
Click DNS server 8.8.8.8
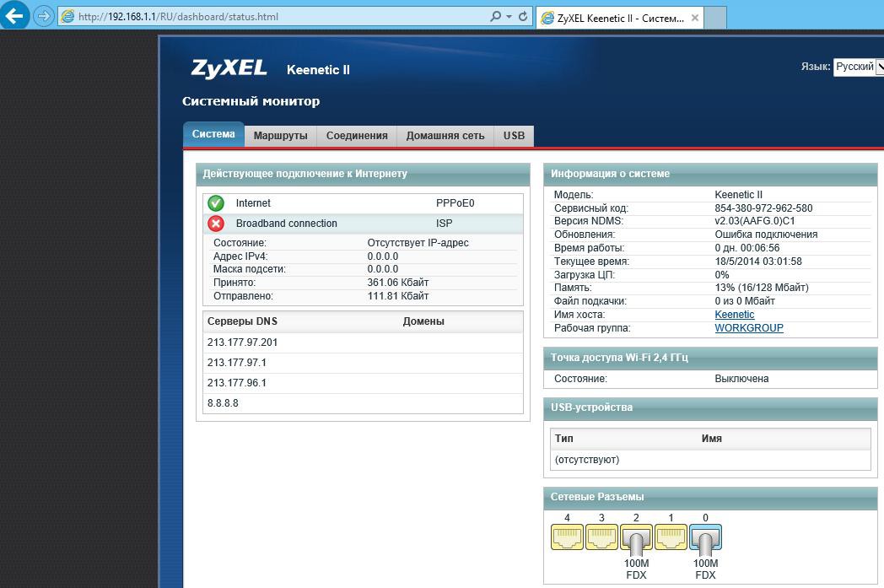tap(223, 403)
